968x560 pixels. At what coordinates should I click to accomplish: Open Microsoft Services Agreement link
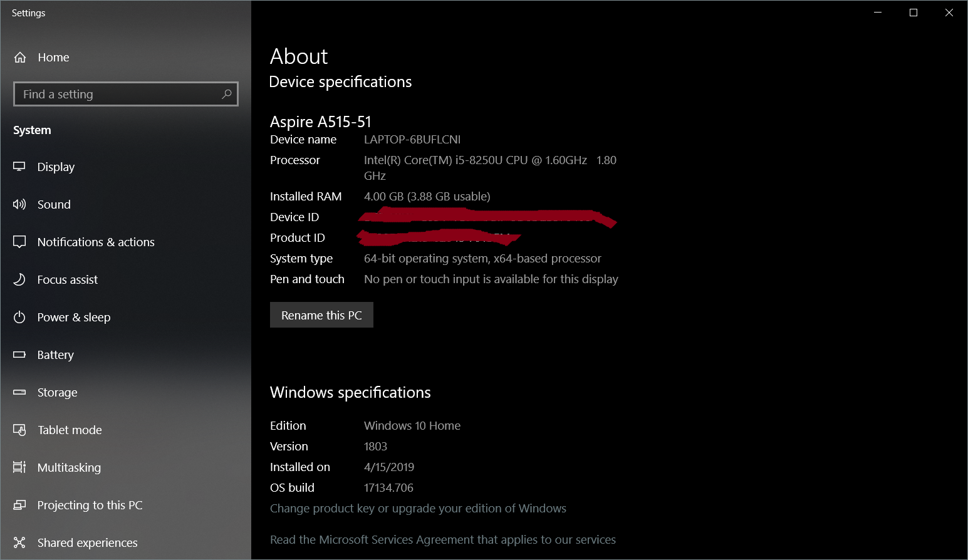click(x=443, y=540)
